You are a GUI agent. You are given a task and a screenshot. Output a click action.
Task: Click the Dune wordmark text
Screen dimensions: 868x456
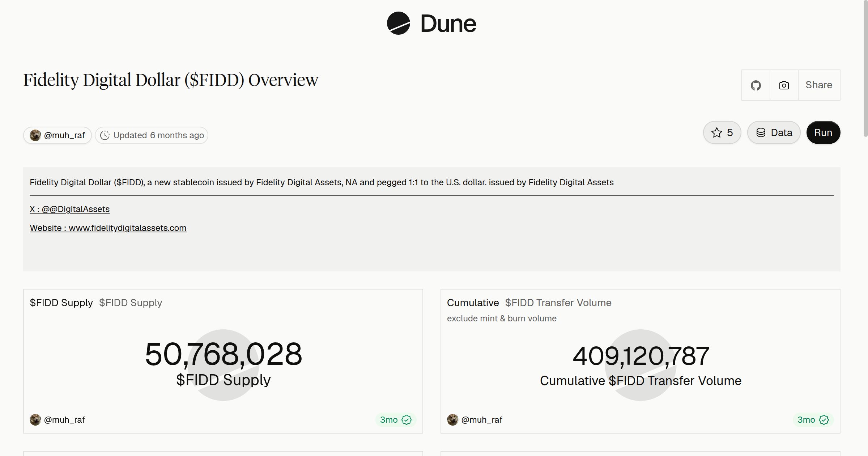[x=448, y=24]
